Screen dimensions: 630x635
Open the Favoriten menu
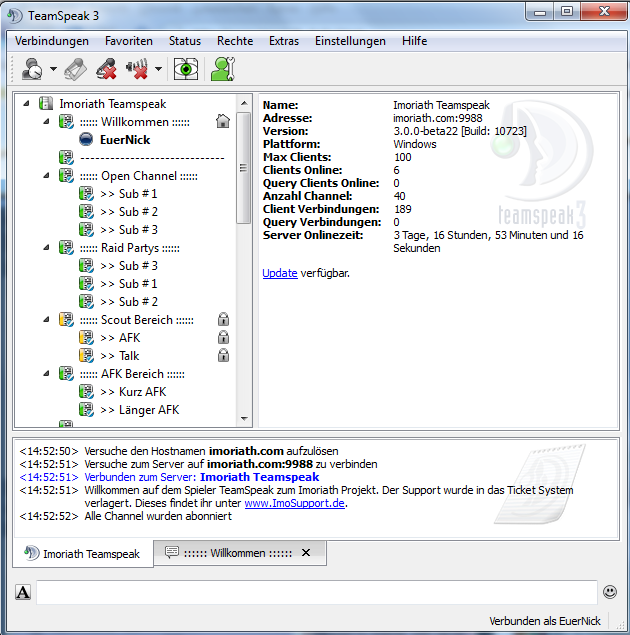coord(129,41)
